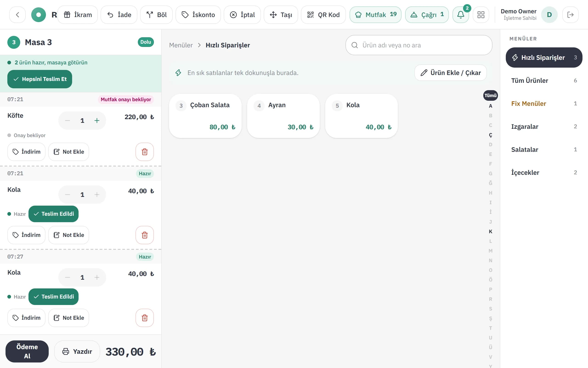Delete the 07:21 Kola item
The image size is (588, 368).
pyautogui.click(x=144, y=235)
